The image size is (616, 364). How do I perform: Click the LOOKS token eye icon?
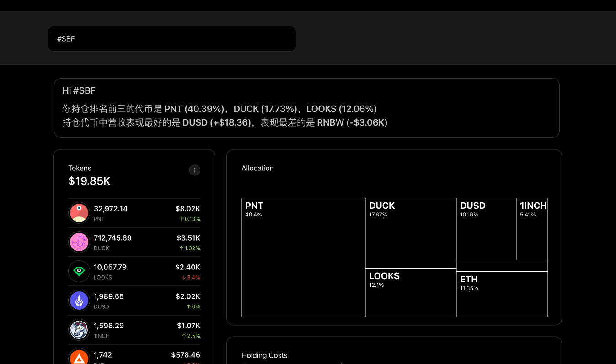point(79,271)
